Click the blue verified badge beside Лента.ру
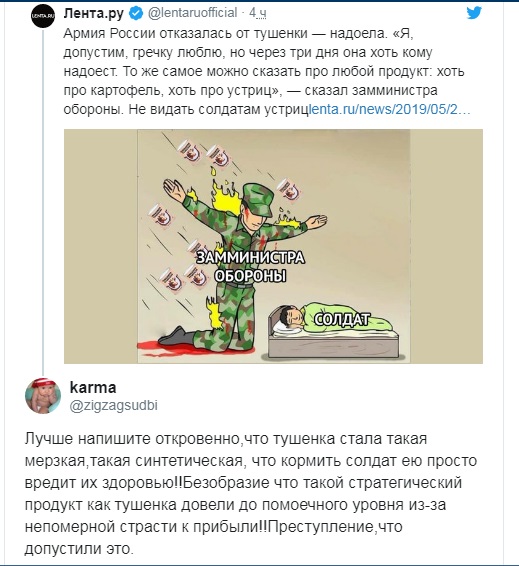Viewport: 519px width, 566px height. pos(135,14)
